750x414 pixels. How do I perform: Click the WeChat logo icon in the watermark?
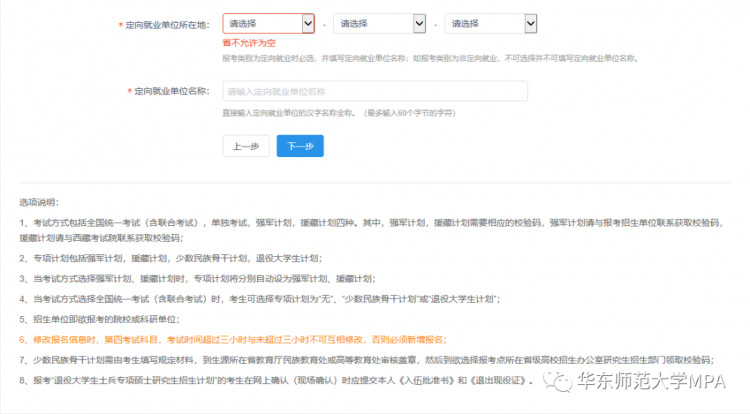[558, 381]
